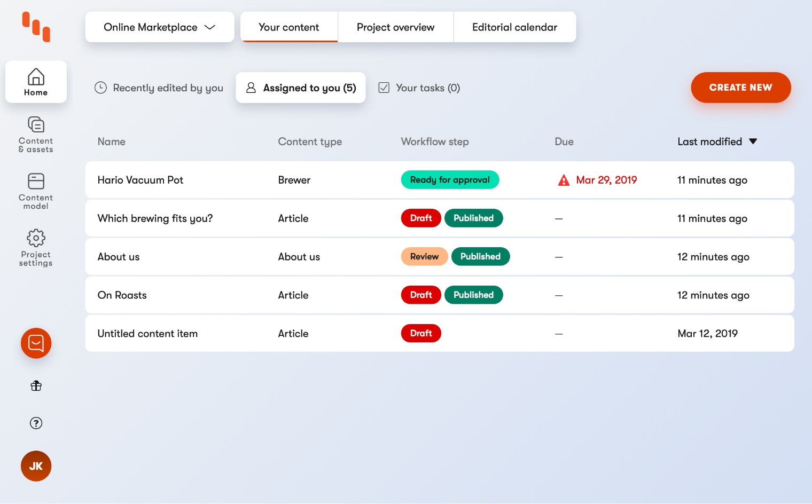The width and height of the screenshot is (812, 504).
Task: Toggle the Assigned to you filter
Action: point(301,88)
